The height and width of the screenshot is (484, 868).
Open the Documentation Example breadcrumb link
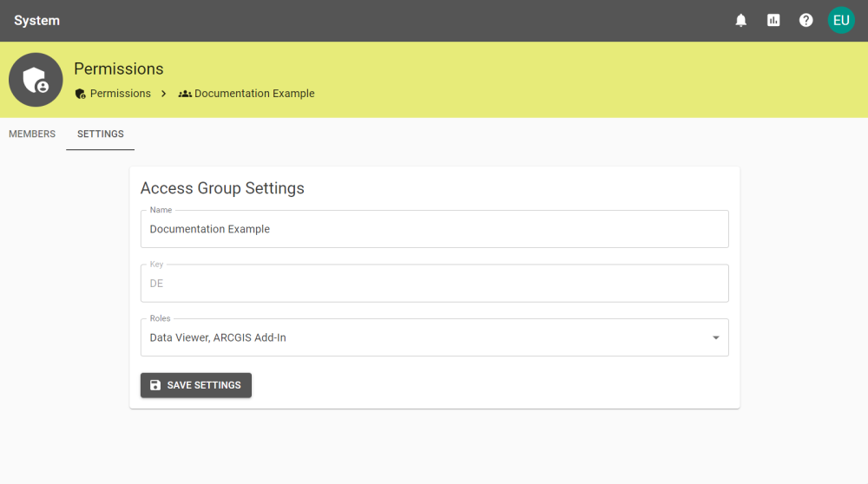pyautogui.click(x=254, y=94)
